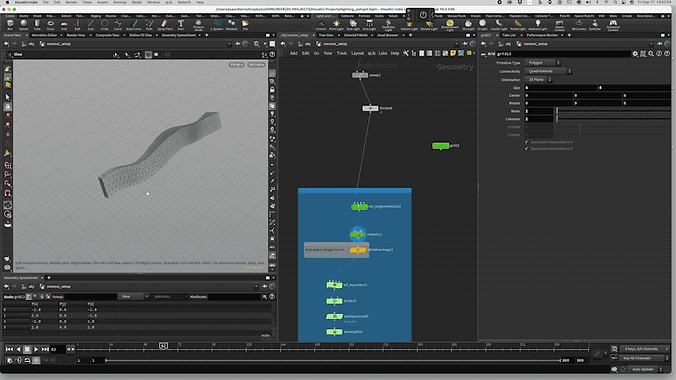Screen dimensions: 676x380
Task: Click the green grid13 node
Action: pos(441,146)
